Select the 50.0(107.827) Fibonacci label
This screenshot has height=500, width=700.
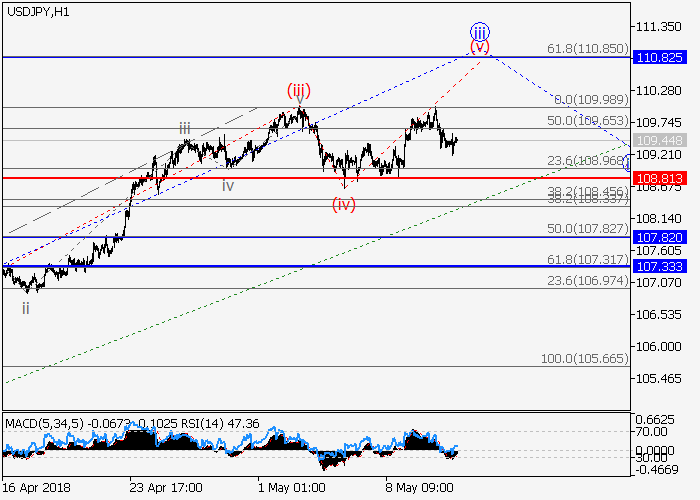[x=586, y=229]
